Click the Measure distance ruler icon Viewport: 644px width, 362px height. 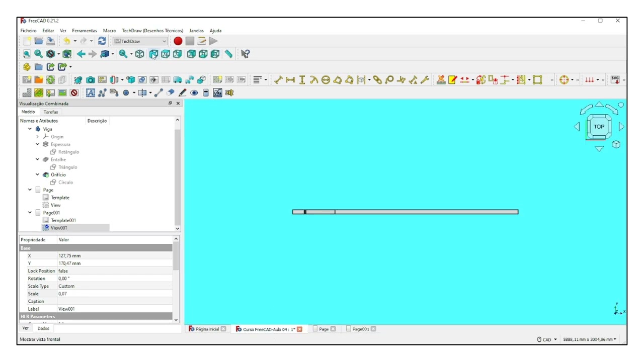[x=229, y=54]
